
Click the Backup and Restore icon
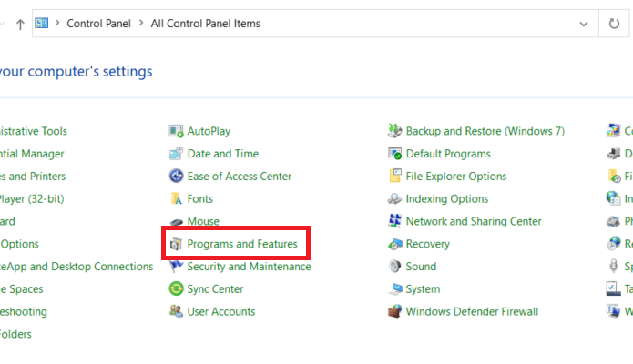(x=394, y=131)
